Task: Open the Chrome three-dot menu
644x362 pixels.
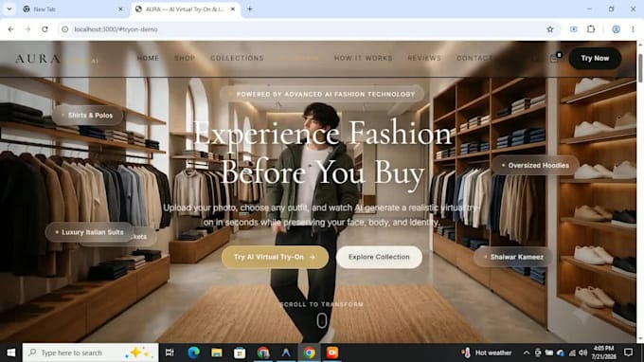Action: pos(633,29)
